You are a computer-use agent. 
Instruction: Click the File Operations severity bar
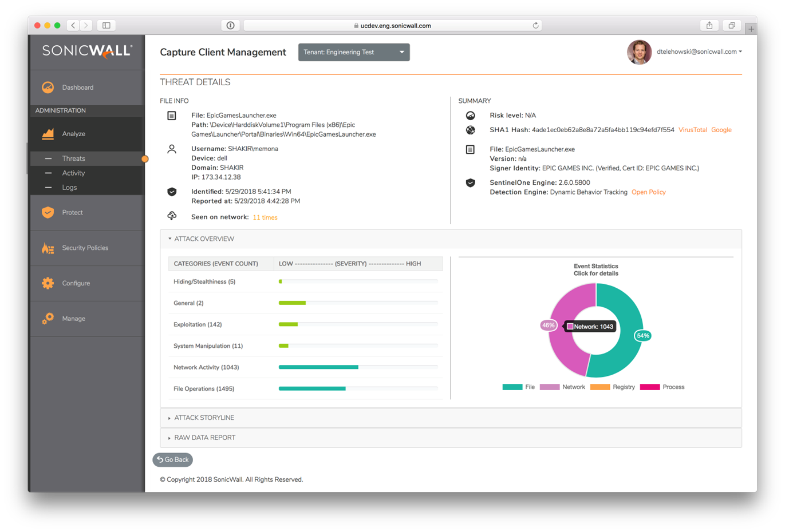click(312, 388)
